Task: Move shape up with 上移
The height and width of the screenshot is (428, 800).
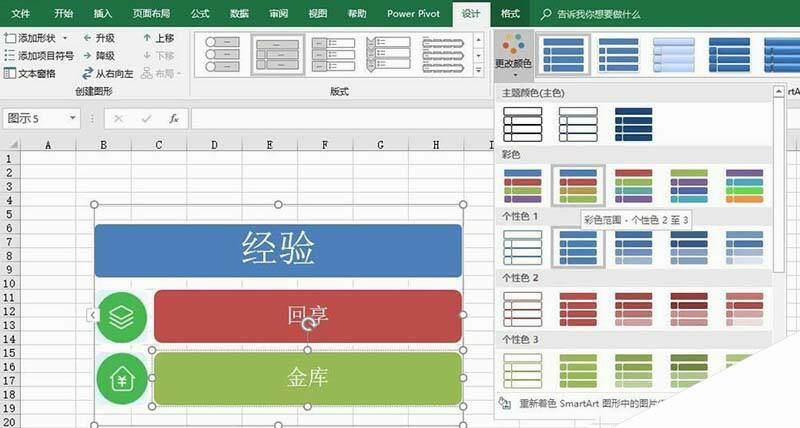Action: 159,38
